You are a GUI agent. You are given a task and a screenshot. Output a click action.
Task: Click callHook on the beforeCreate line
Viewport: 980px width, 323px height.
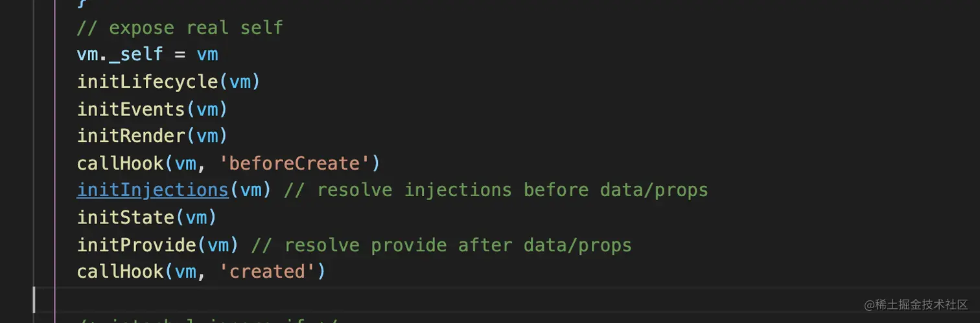pyautogui.click(x=120, y=163)
